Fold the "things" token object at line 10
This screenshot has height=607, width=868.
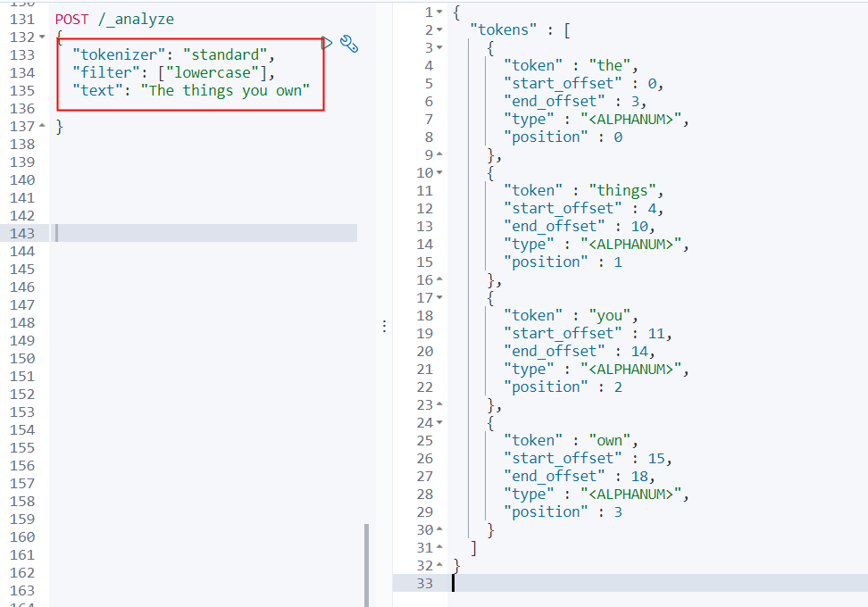(x=439, y=173)
